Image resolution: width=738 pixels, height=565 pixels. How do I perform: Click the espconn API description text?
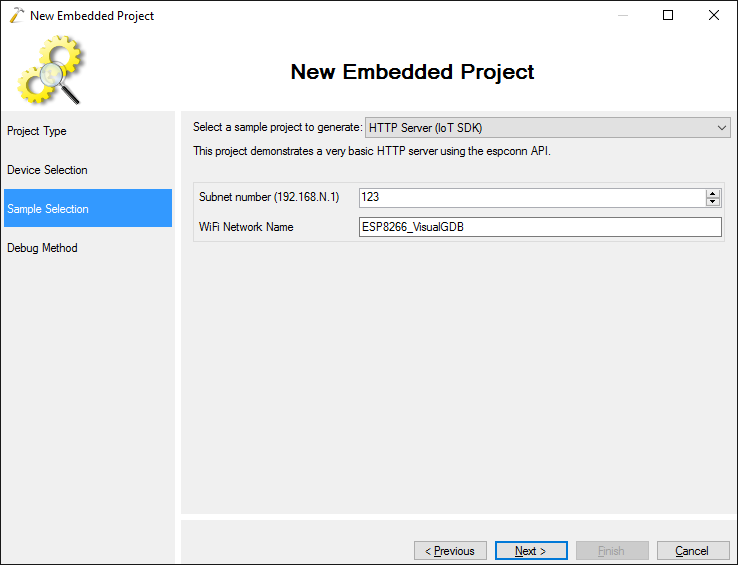pyautogui.click(x=372, y=151)
